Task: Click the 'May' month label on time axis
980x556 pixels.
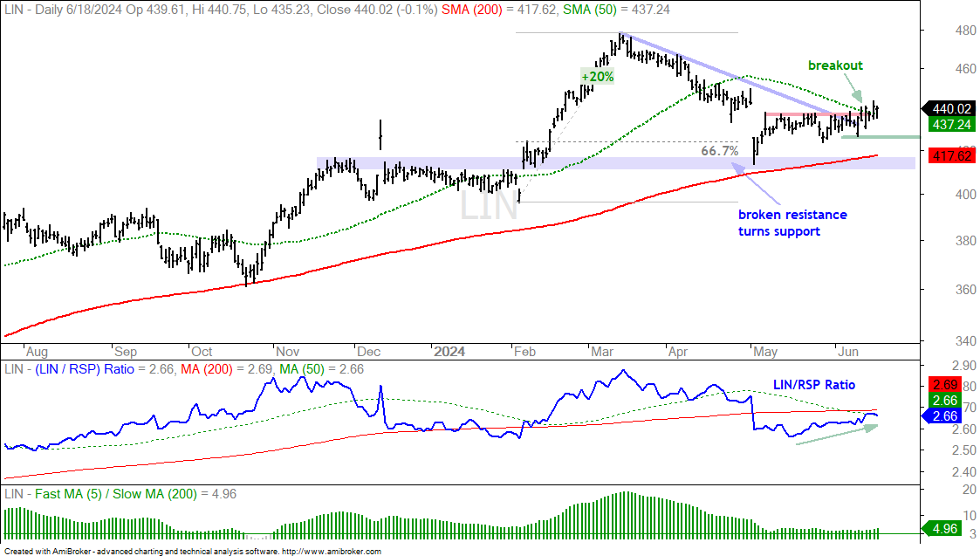Action: pos(765,352)
